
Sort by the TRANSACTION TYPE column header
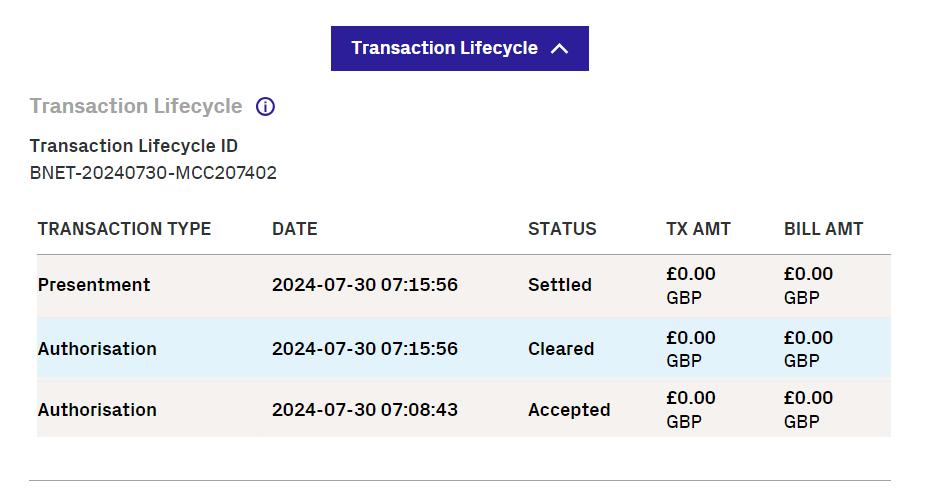click(124, 229)
